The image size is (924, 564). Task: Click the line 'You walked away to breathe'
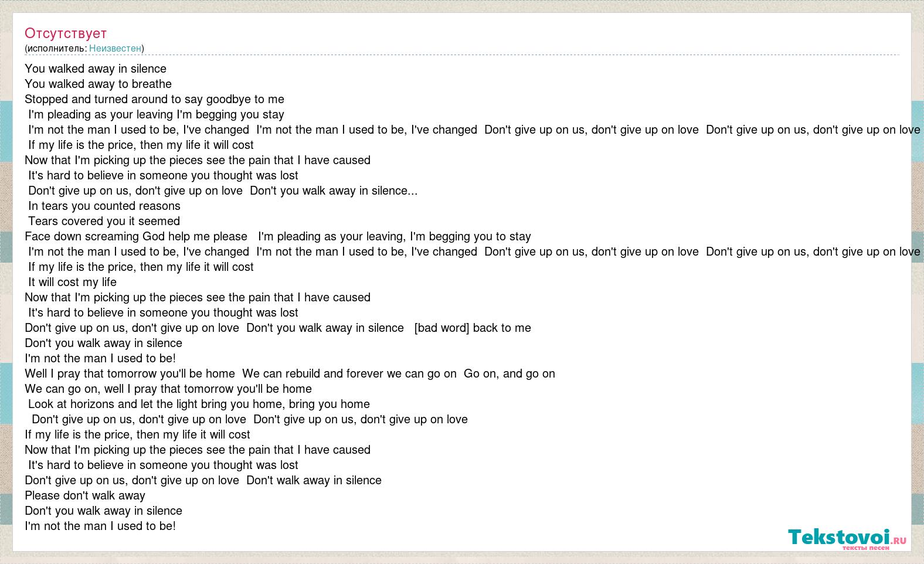pos(98,84)
